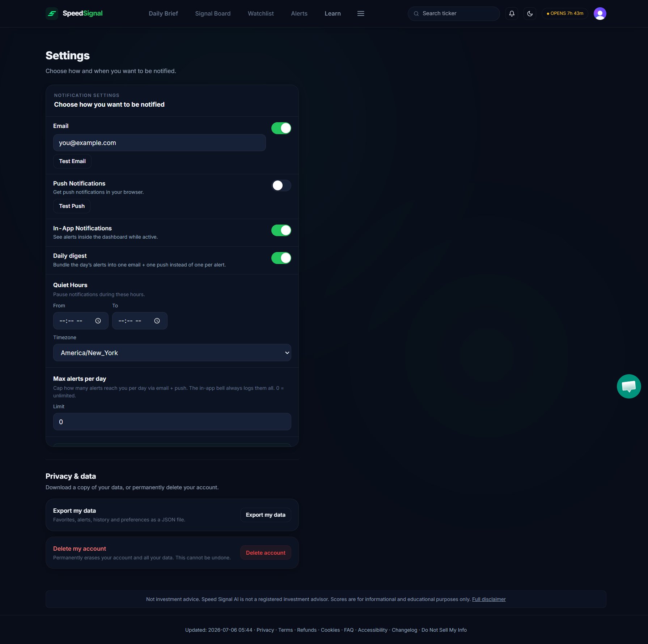Click the max alerts Limit field
The image size is (648, 644).
pyautogui.click(x=172, y=422)
